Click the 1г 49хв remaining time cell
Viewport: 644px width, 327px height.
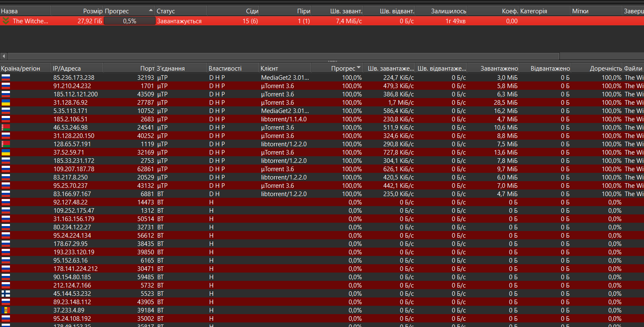[455, 21]
